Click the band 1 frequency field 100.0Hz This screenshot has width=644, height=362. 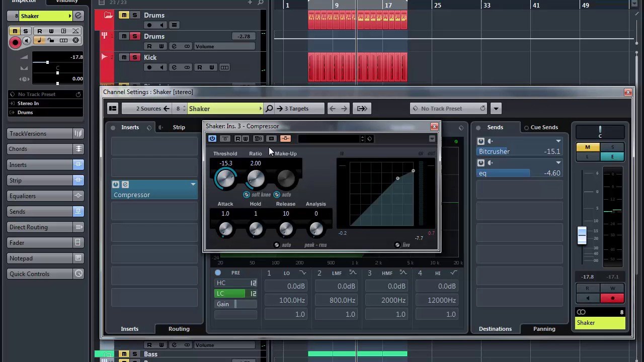click(x=285, y=300)
